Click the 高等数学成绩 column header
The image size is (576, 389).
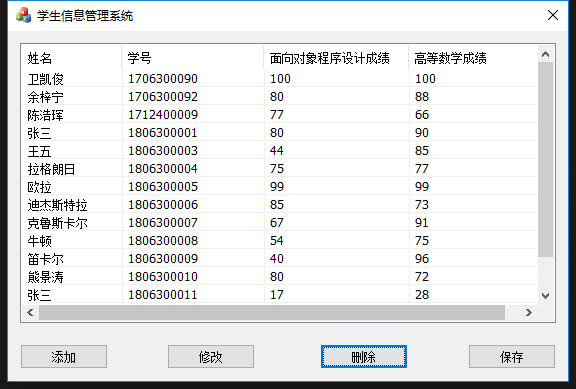pyautogui.click(x=473, y=58)
